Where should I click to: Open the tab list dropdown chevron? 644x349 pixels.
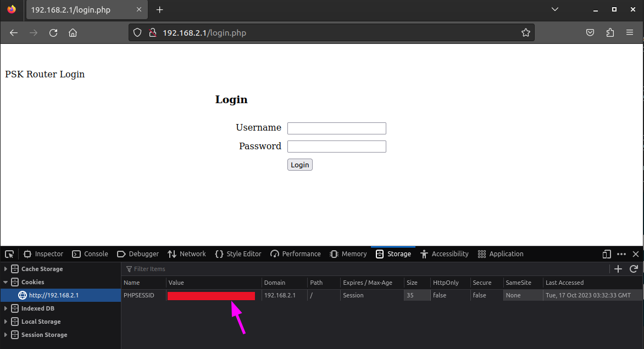(554, 9)
